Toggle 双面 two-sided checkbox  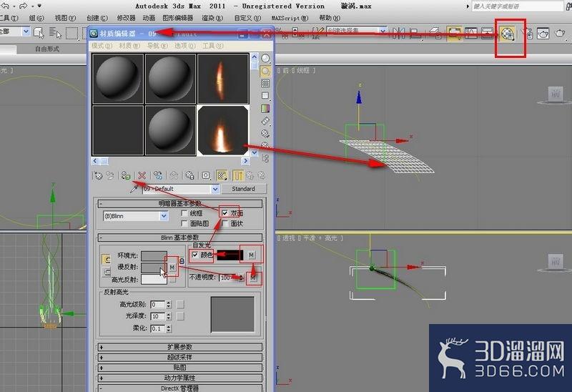click(225, 212)
